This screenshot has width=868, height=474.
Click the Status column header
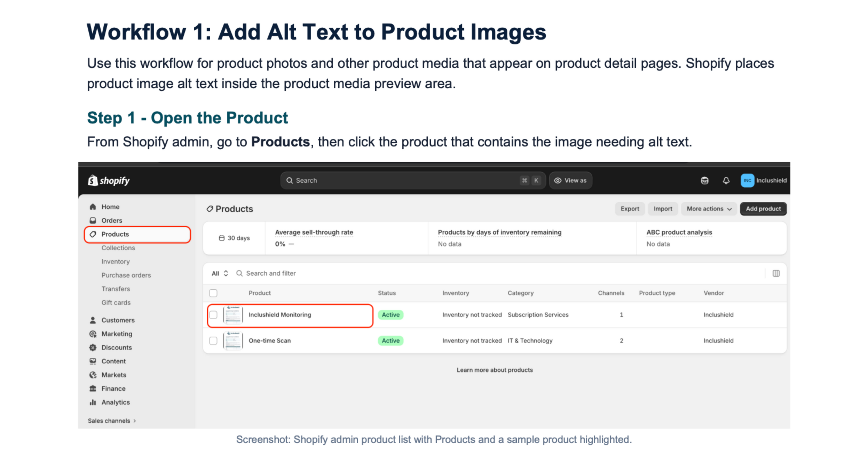[x=387, y=293]
